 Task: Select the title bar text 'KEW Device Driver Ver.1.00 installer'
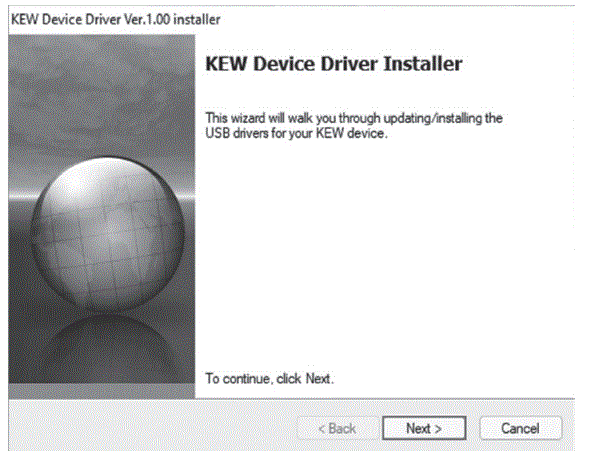(x=116, y=19)
